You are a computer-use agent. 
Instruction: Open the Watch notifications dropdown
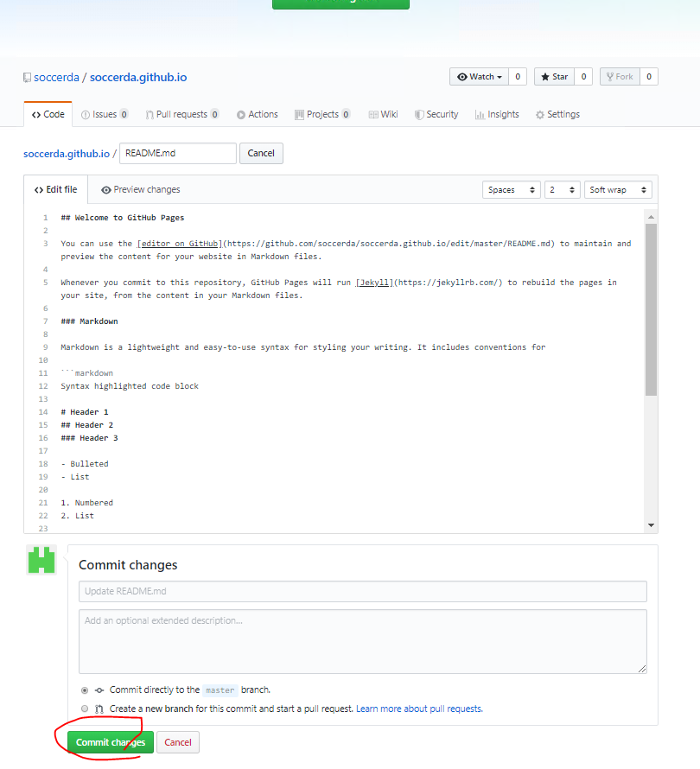(480, 77)
